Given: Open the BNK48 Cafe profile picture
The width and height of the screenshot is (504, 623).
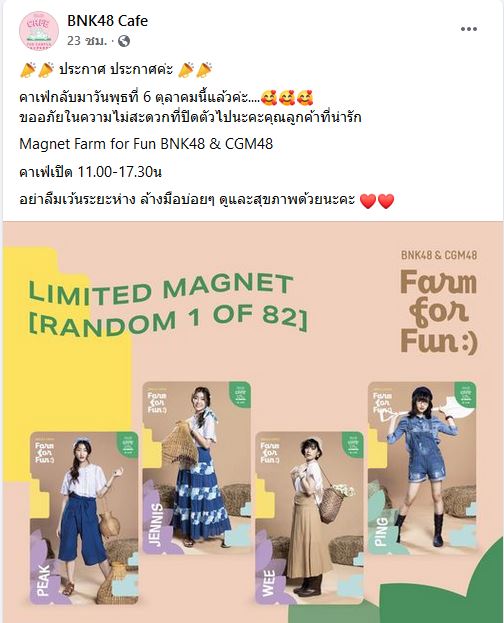Looking at the screenshot, I should coord(39,31).
